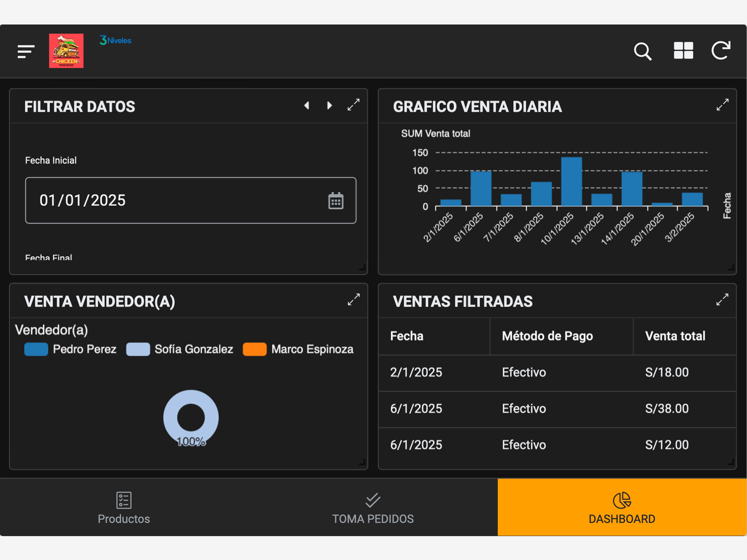Click the Pedro Perez legend swatch

[36, 349]
